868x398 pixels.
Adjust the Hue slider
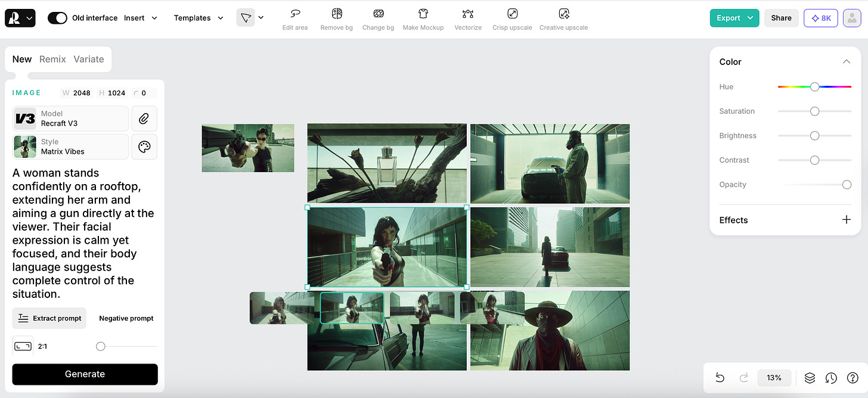point(814,86)
